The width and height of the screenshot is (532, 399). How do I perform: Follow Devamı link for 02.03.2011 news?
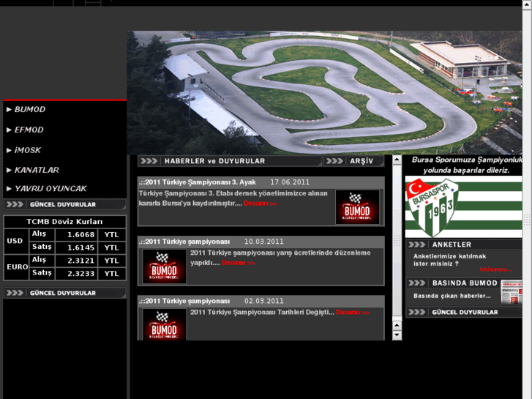tap(353, 313)
